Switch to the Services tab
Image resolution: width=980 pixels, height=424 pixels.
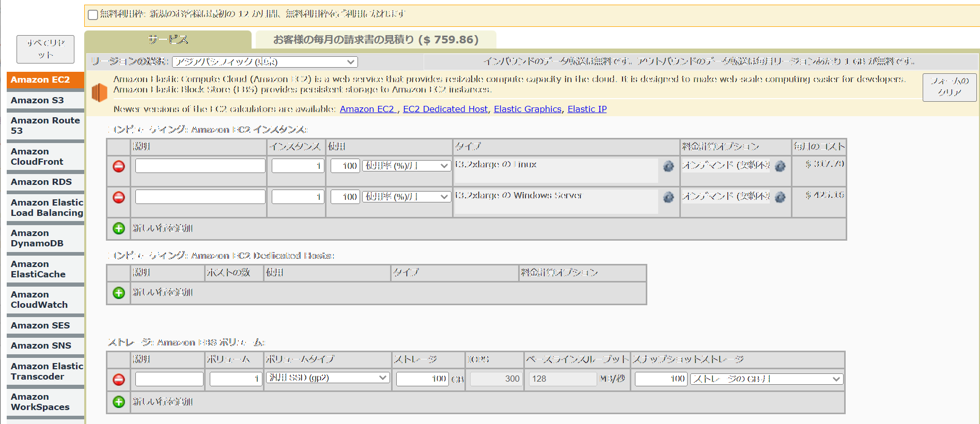(168, 40)
